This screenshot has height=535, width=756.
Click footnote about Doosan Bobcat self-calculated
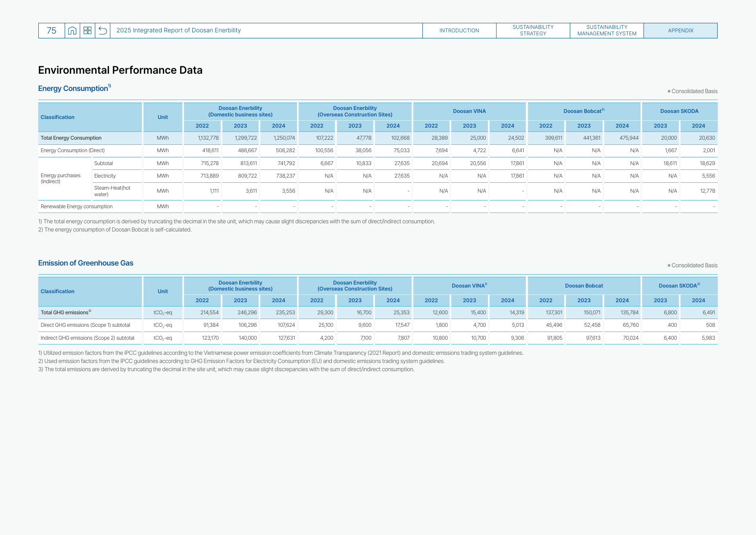coord(115,230)
